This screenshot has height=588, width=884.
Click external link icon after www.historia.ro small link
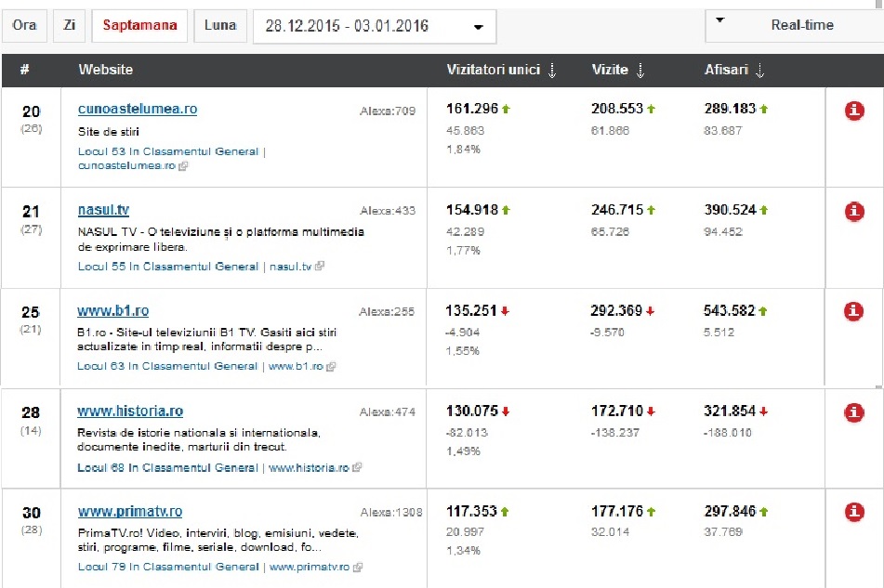click(x=357, y=467)
